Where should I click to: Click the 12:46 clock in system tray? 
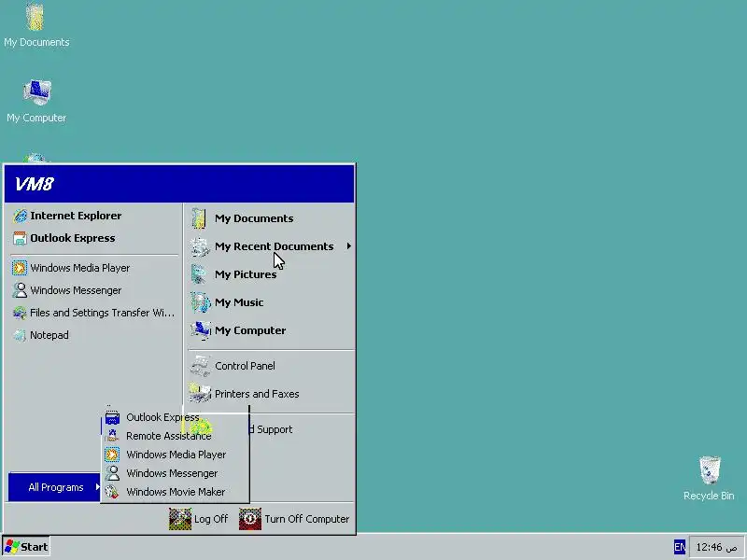tap(716, 547)
